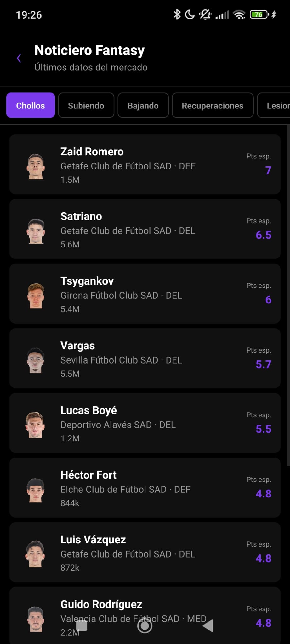Viewport: 290px width, 644px height.
Task: Switch to the Bajando tab
Action: click(x=143, y=105)
